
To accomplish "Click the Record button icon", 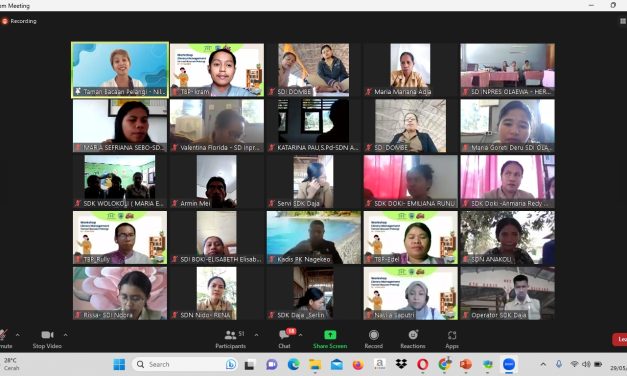I will click(373, 335).
